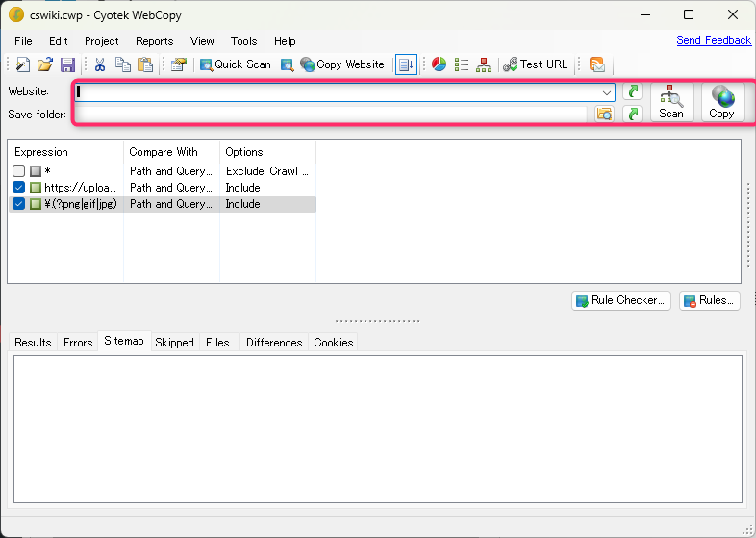Screen dimensions: 756x538
Task: Uncheck the https://uploa... rule checkbox
Action: (19, 188)
